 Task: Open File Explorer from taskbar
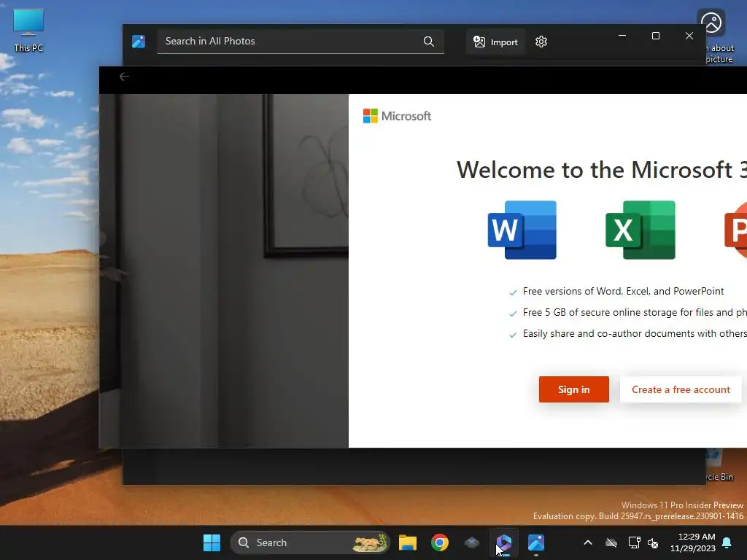click(x=408, y=542)
